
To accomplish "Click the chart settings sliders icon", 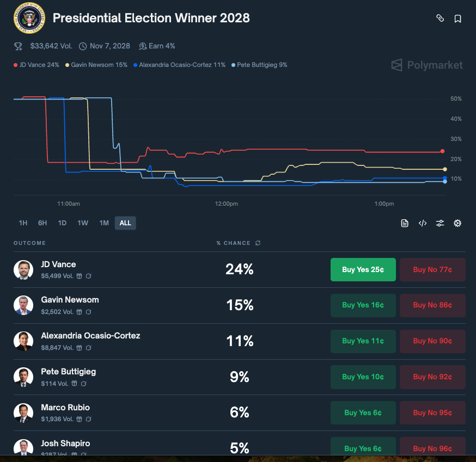I will pos(440,223).
